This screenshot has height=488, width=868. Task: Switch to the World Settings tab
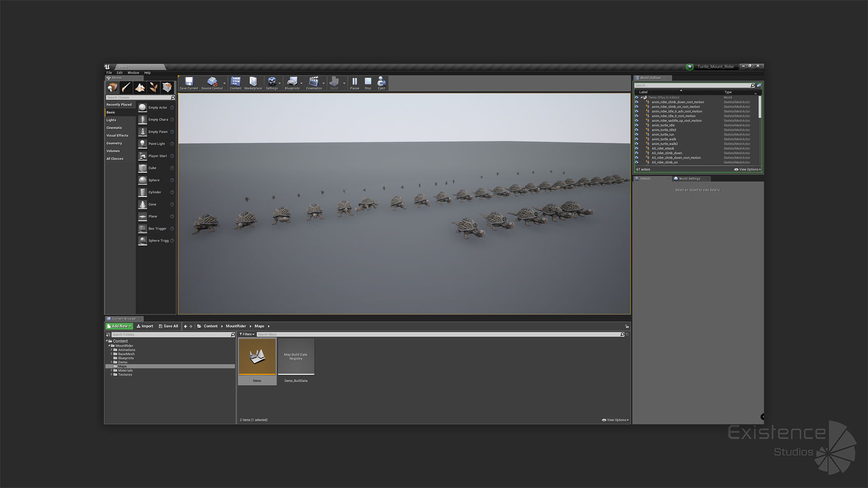pyautogui.click(x=689, y=178)
